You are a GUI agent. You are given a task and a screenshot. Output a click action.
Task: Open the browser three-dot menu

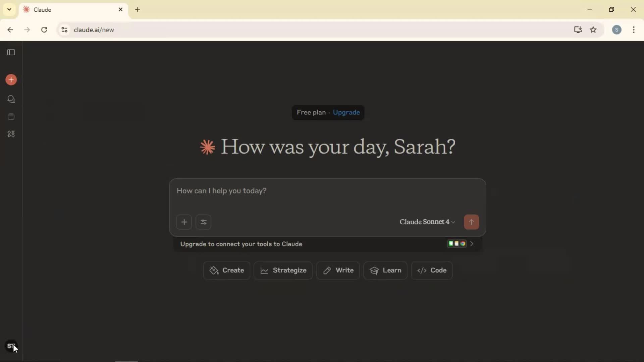pos(634,30)
